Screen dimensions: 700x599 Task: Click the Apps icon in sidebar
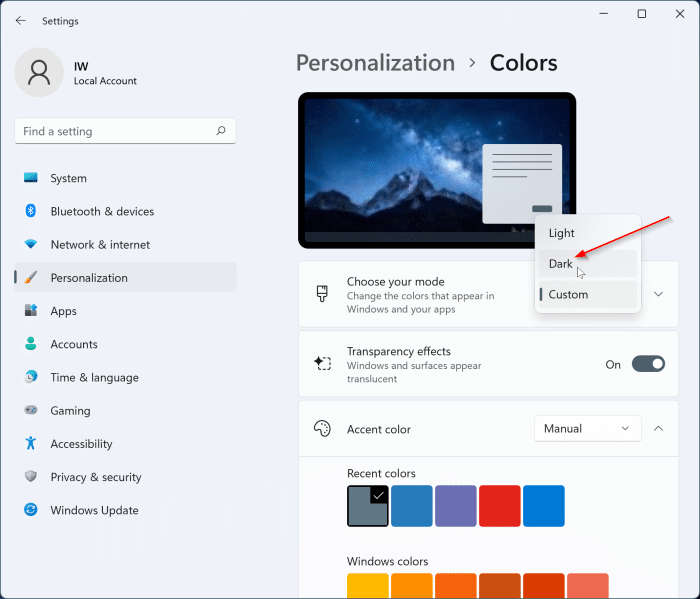click(x=31, y=310)
